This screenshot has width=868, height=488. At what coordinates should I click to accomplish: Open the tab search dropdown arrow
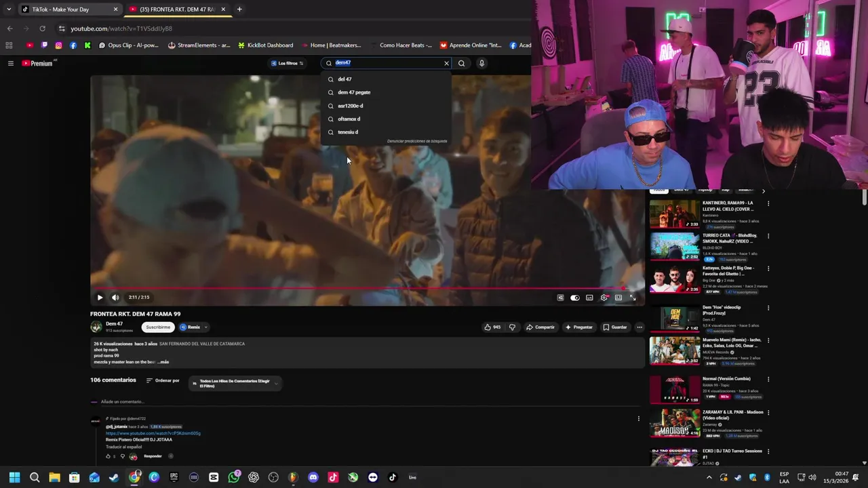coord(9,9)
